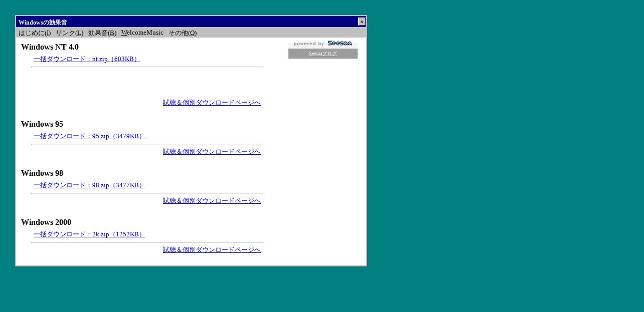Download 2k.zip (1252KB) bundle

[89, 234]
